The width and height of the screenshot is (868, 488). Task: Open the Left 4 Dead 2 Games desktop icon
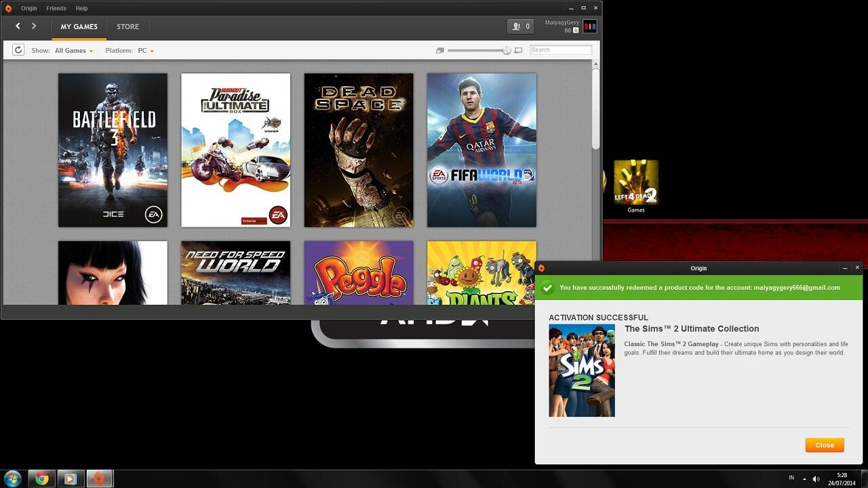(636, 187)
